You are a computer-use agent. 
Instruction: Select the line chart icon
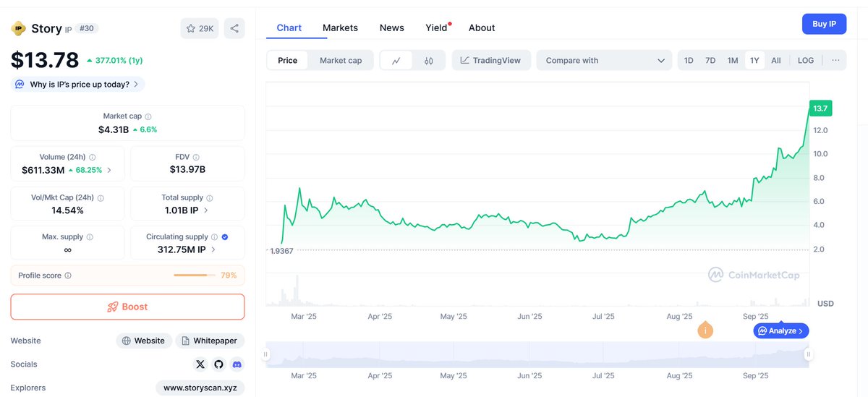click(396, 61)
